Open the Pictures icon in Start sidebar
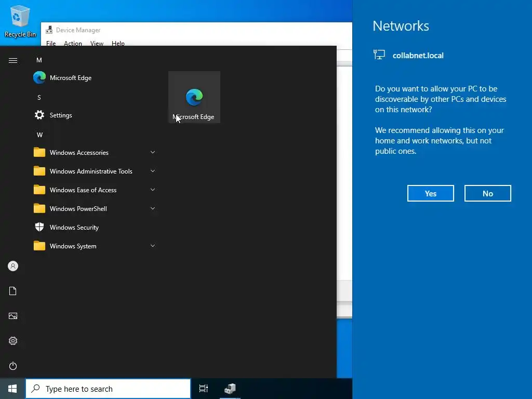Image resolution: width=532 pixels, height=399 pixels. click(x=13, y=316)
